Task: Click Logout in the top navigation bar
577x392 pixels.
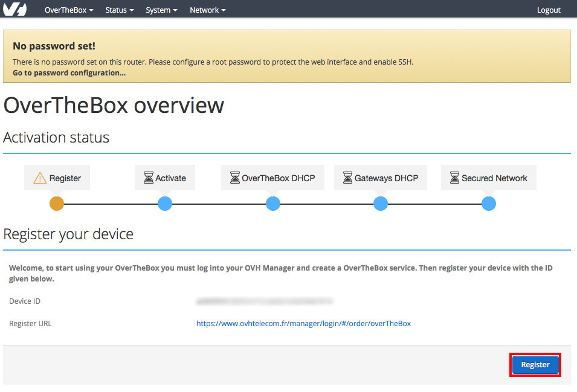Action: coord(548,10)
